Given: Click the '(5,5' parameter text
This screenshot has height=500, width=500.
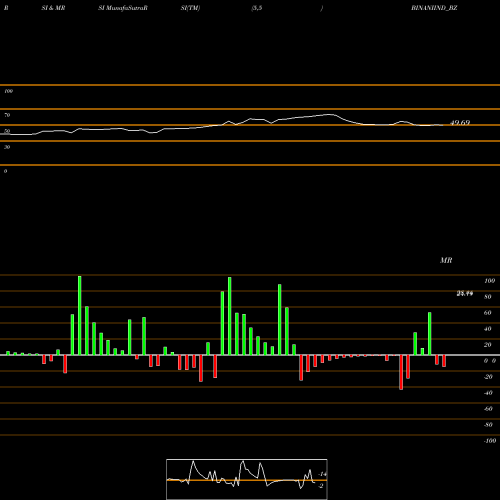Looking at the screenshot, I should pyautogui.click(x=257, y=8).
